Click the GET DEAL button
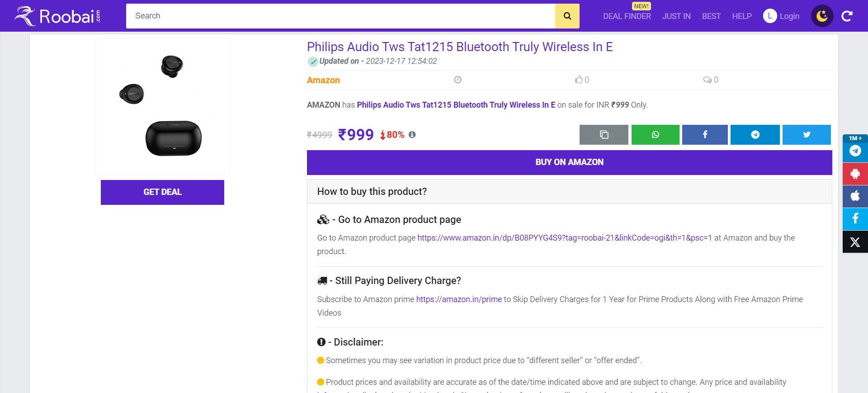Image resolution: width=868 pixels, height=393 pixels. point(162,192)
